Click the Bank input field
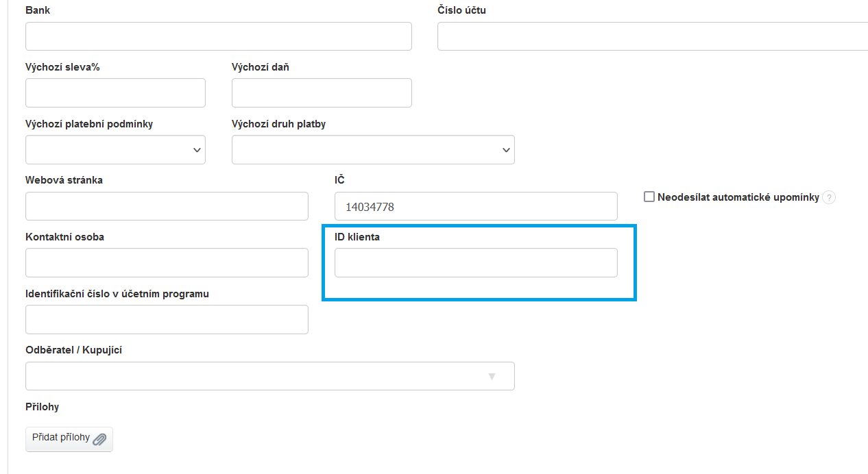 [218, 36]
